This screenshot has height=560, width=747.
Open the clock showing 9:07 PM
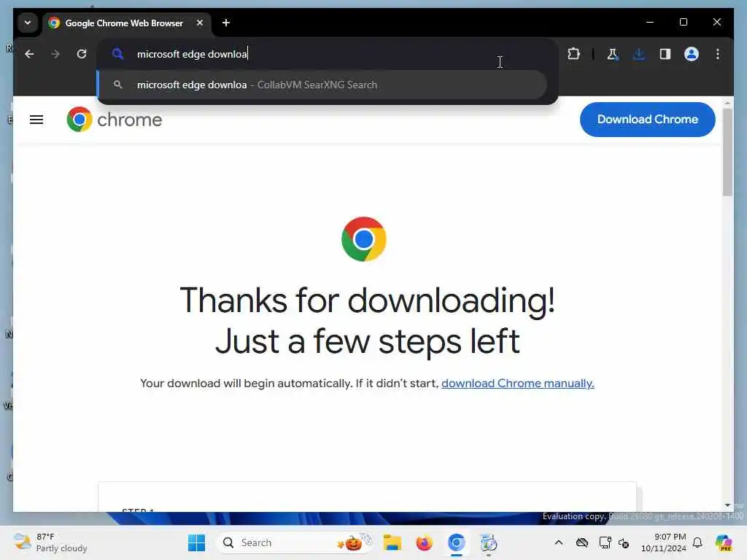coord(664,542)
